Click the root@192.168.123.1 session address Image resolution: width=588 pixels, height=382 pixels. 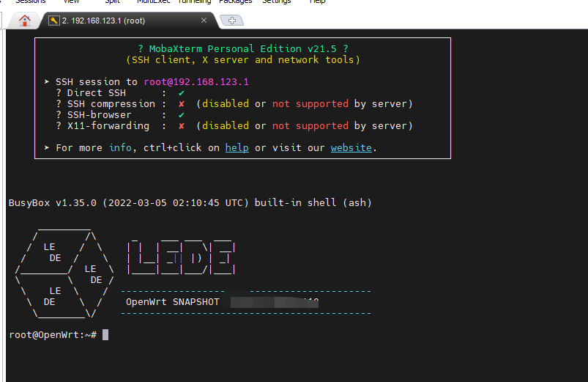pos(196,82)
